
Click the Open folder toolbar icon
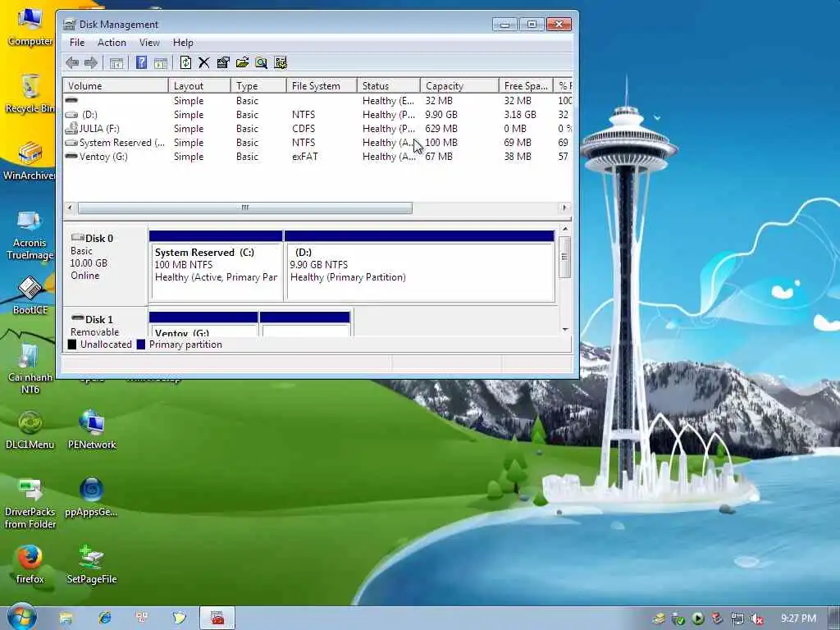242,62
